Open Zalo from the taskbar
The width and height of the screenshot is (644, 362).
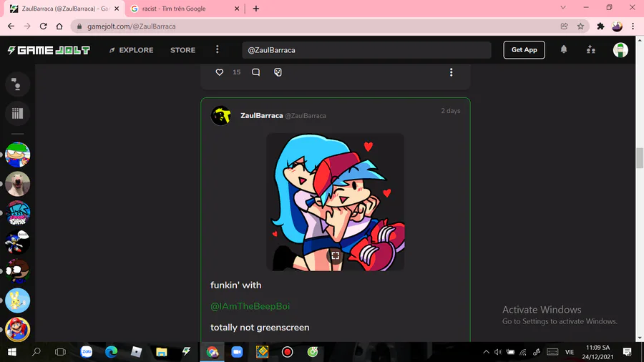pyautogui.click(x=87, y=352)
